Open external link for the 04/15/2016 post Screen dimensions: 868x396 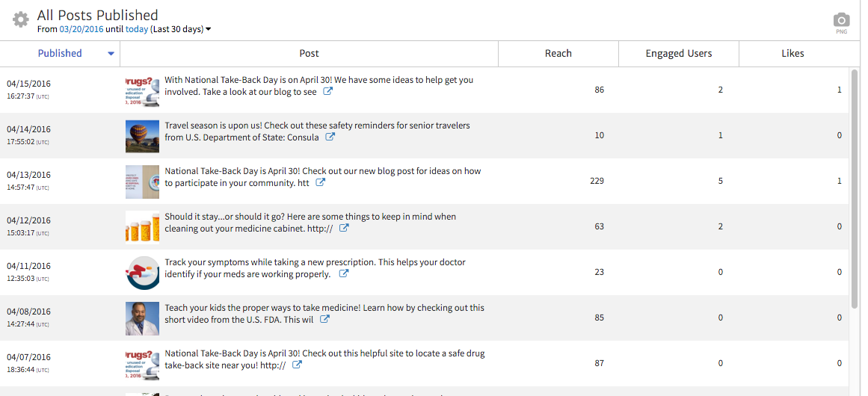[328, 92]
